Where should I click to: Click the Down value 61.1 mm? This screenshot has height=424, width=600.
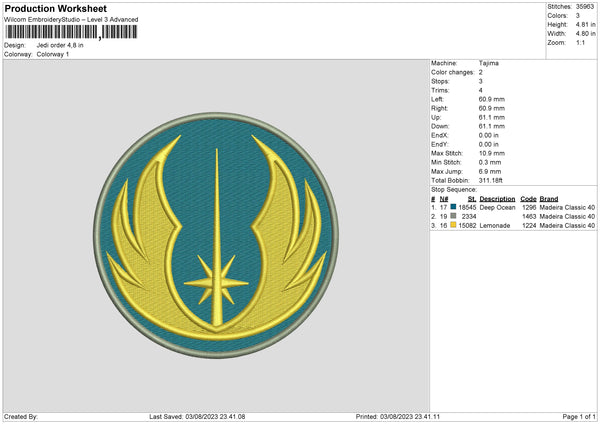pos(492,126)
